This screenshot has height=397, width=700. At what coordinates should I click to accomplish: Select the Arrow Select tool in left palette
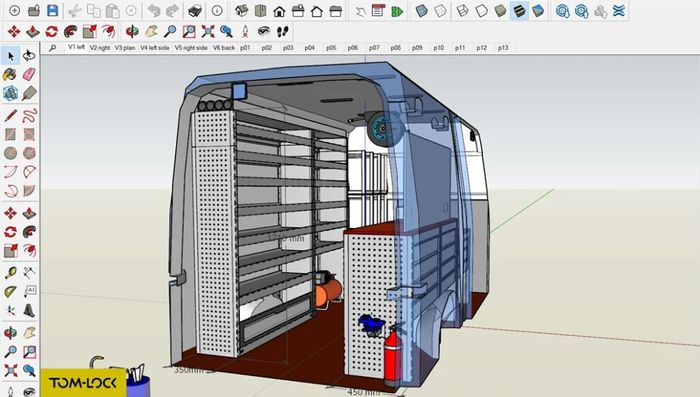[11, 55]
